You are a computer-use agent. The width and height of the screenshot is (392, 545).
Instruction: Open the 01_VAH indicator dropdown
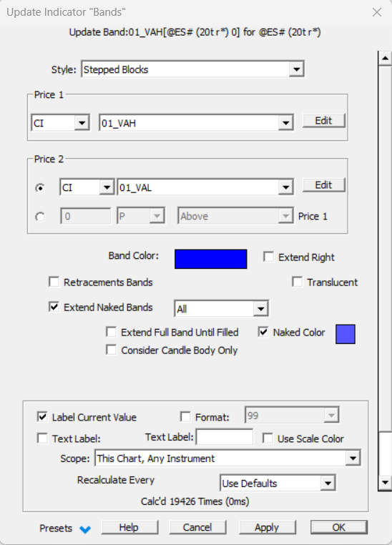click(x=285, y=123)
